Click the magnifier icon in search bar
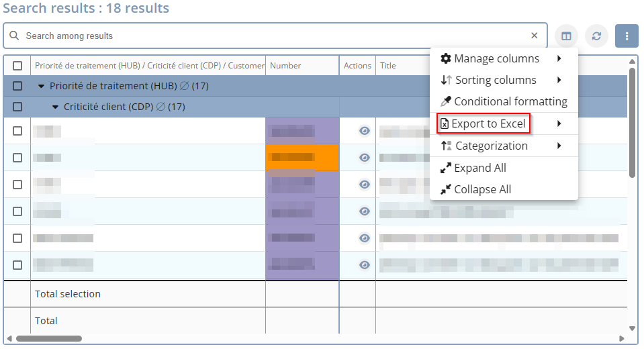The height and width of the screenshot is (349, 644). (x=14, y=36)
